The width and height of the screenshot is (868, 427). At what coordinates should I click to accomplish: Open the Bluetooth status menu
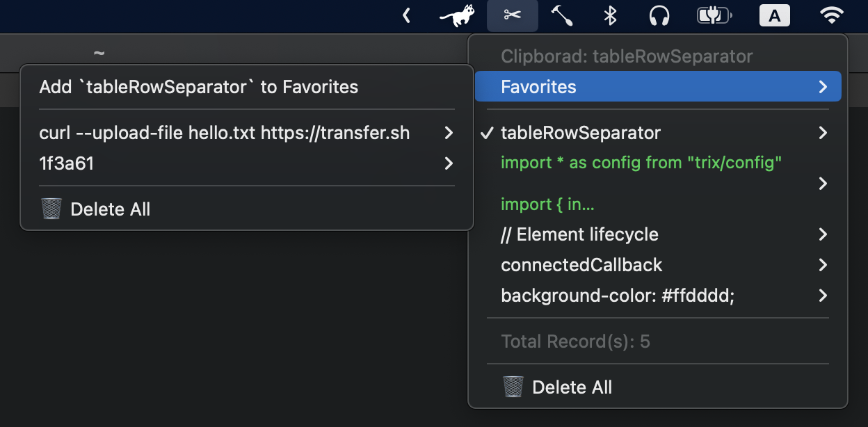610,15
